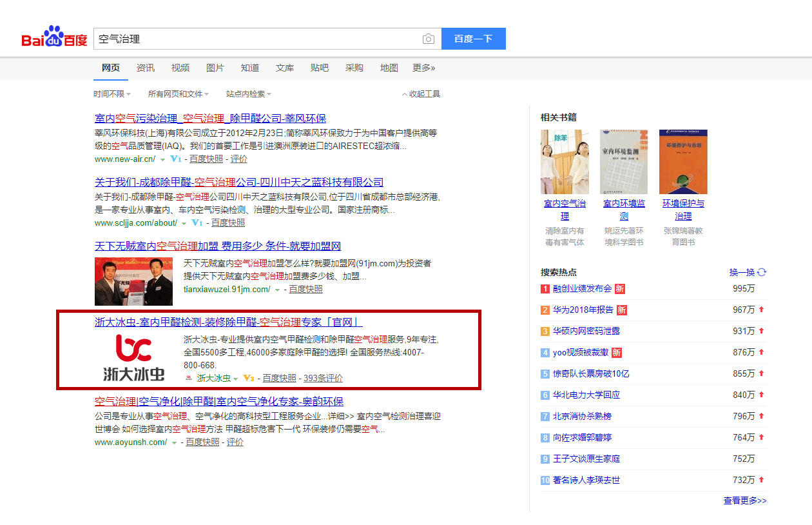Viewport: 812px width, 525px height.
Task: Open dropdown arrow after 浙大冰虫 site name
Action: pyautogui.click(x=236, y=379)
